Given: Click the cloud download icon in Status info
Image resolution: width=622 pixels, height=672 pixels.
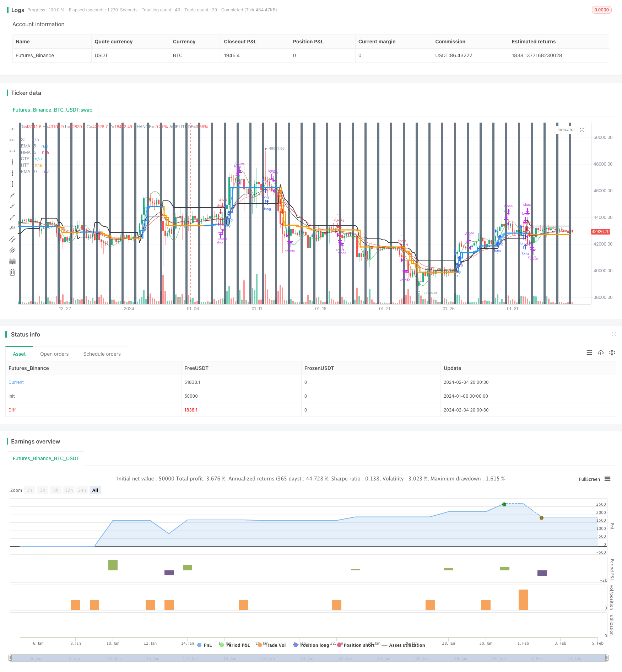Looking at the screenshot, I should click(x=601, y=353).
